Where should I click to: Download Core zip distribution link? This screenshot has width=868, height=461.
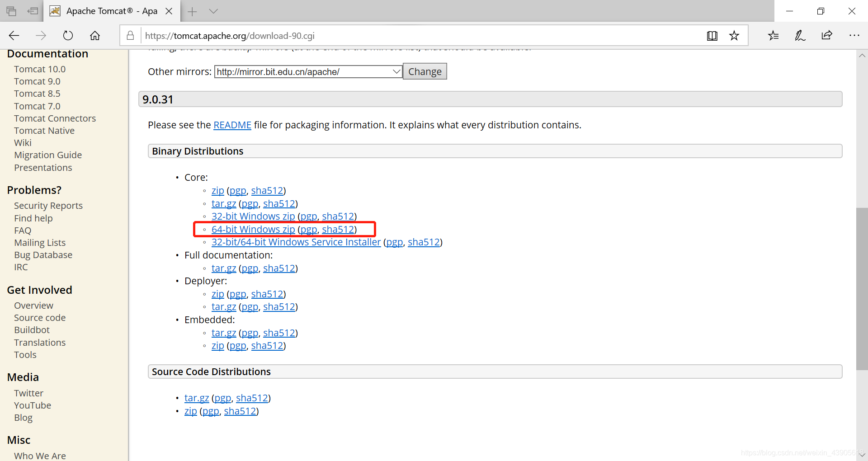pos(218,191)
